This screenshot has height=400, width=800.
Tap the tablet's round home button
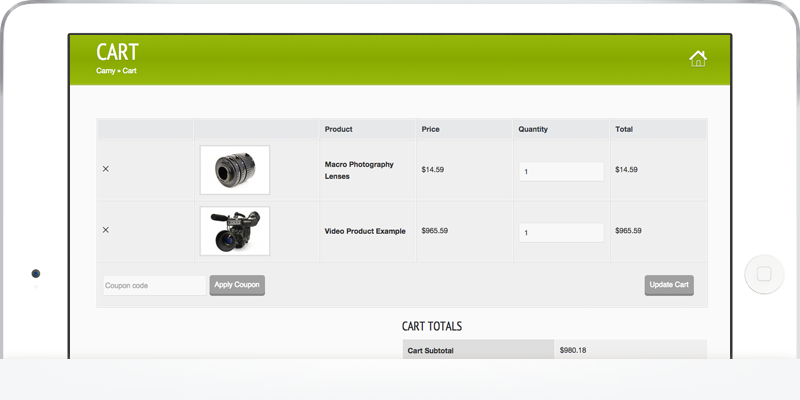click(764, 274)
